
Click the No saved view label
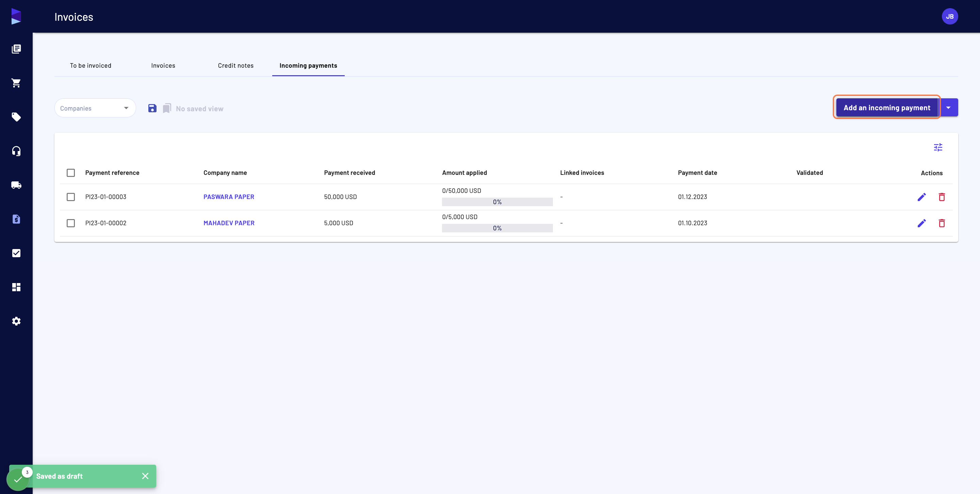199,109
